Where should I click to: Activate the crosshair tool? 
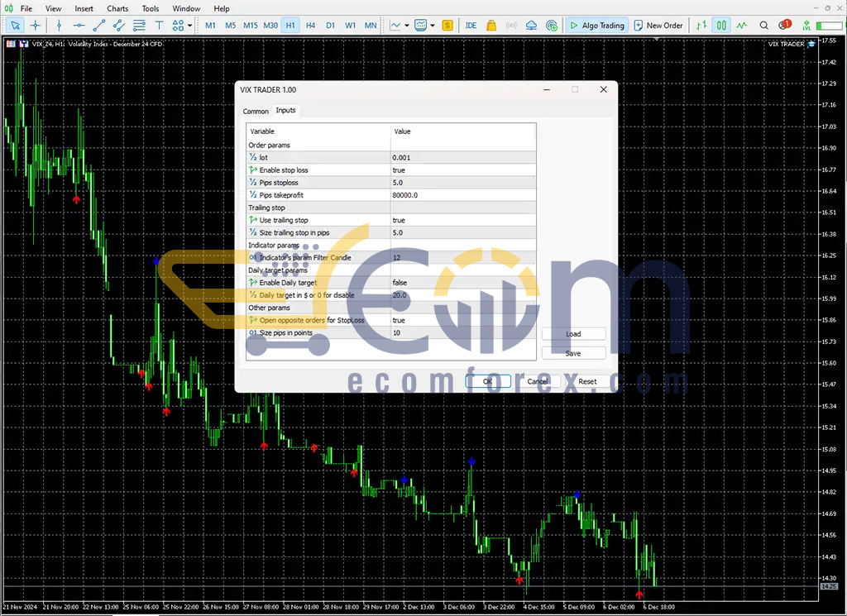tap(35, 26)
